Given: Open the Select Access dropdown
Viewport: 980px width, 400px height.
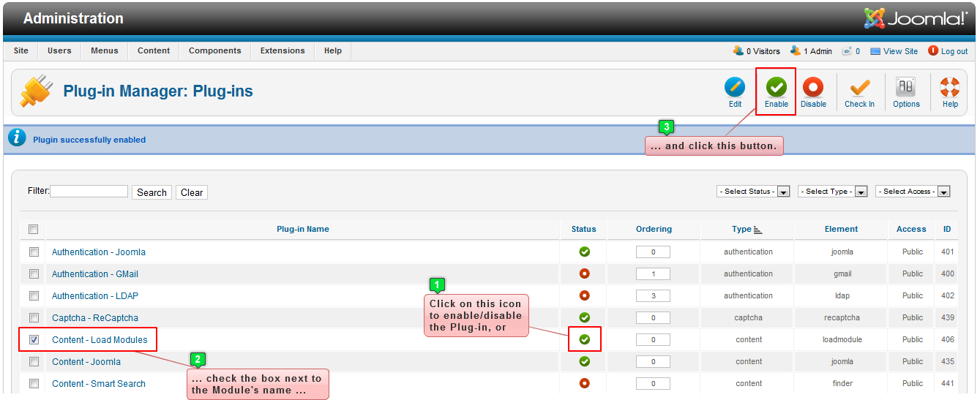Looking at the screenshot, I should coord(913,192).
